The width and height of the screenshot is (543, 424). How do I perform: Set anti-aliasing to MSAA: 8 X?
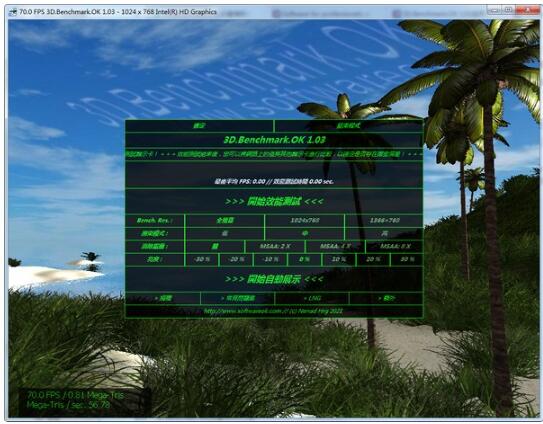[x=395, y=246]
